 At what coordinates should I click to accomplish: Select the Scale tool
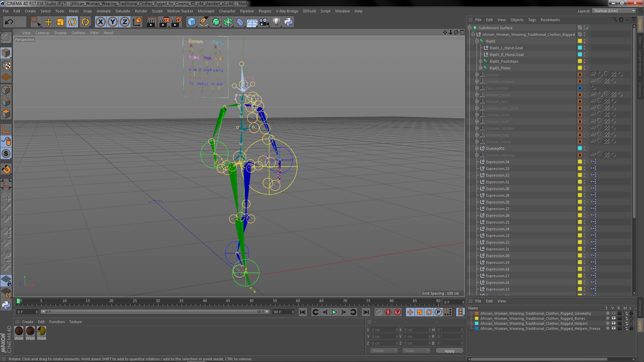(x=60, y=22)
